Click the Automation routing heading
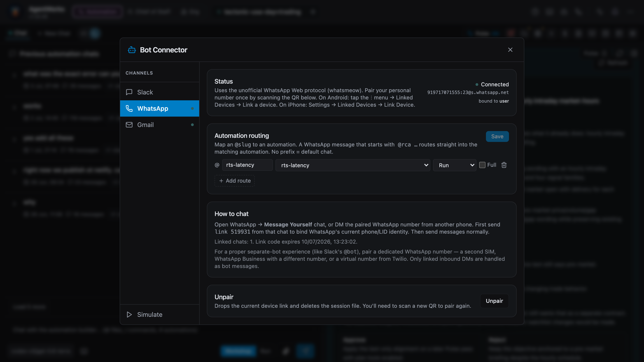The width and height of the screenshot is (644, 362). click(x=242, y=136)
